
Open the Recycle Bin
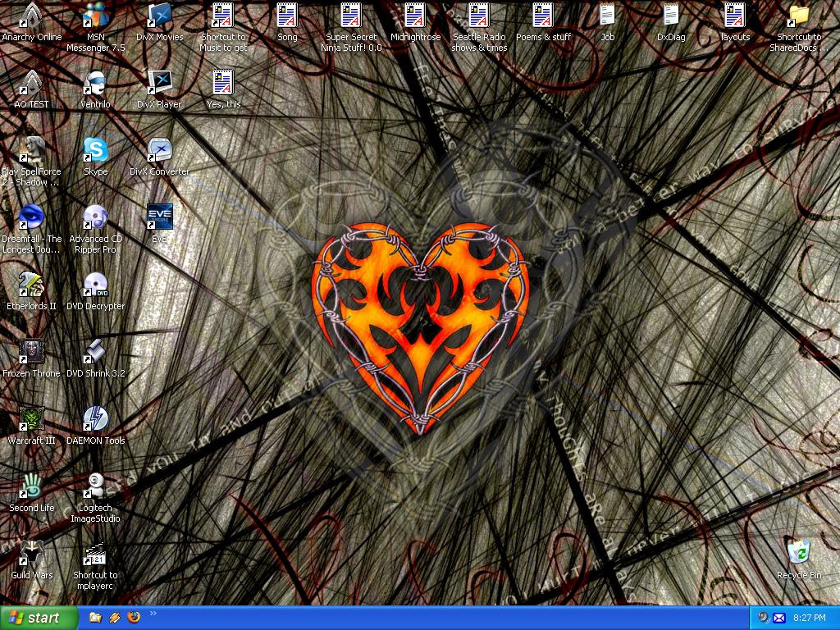[x=798, y=553]
